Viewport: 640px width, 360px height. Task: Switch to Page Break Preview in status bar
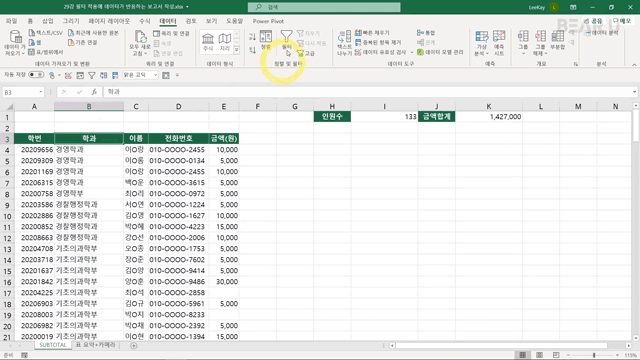[556, 355]
